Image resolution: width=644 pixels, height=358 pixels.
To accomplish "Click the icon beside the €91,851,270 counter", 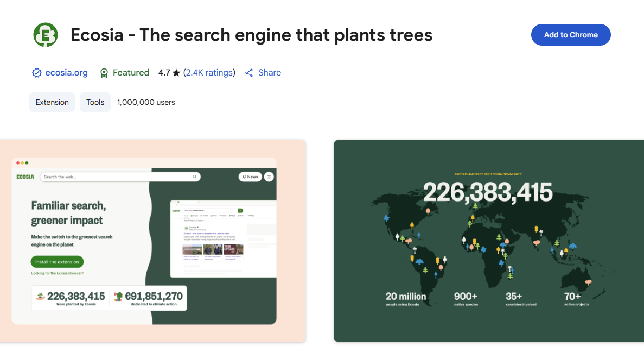I will tap(118, 297).
